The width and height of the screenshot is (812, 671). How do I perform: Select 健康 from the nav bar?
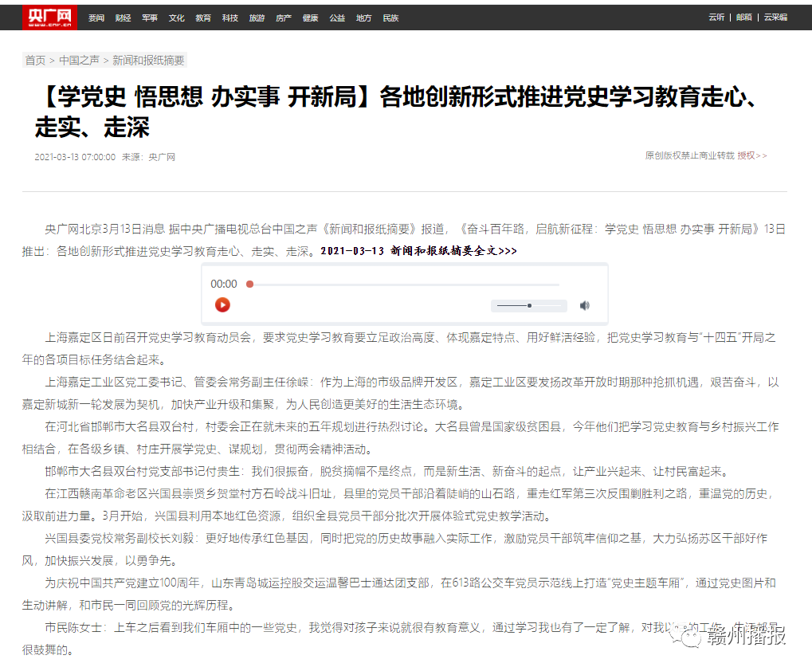309,18
